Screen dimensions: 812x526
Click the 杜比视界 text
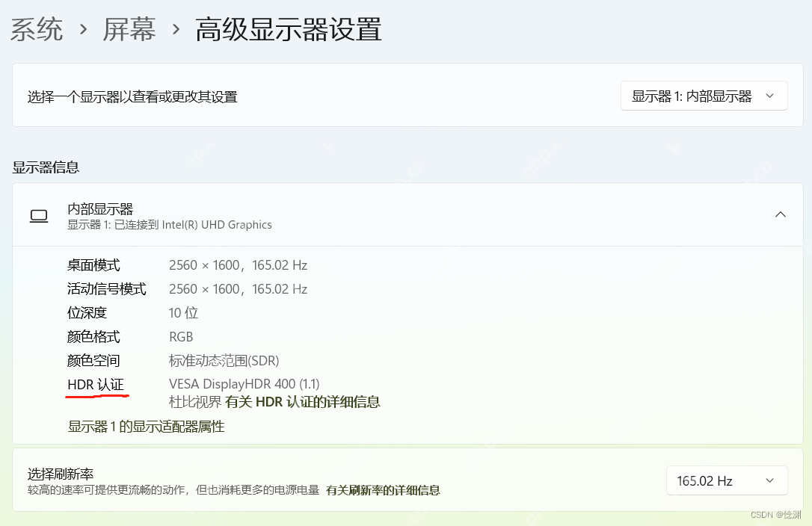coord(195,402)
